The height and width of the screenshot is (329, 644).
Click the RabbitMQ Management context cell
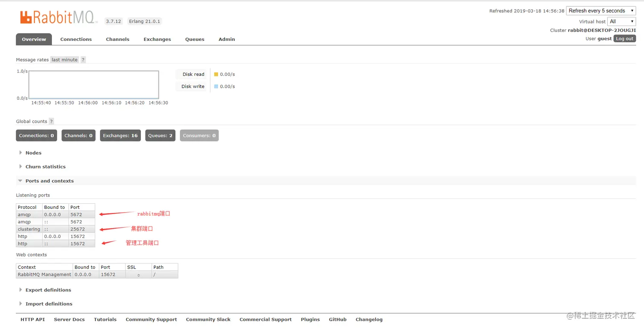click(44, 274)
